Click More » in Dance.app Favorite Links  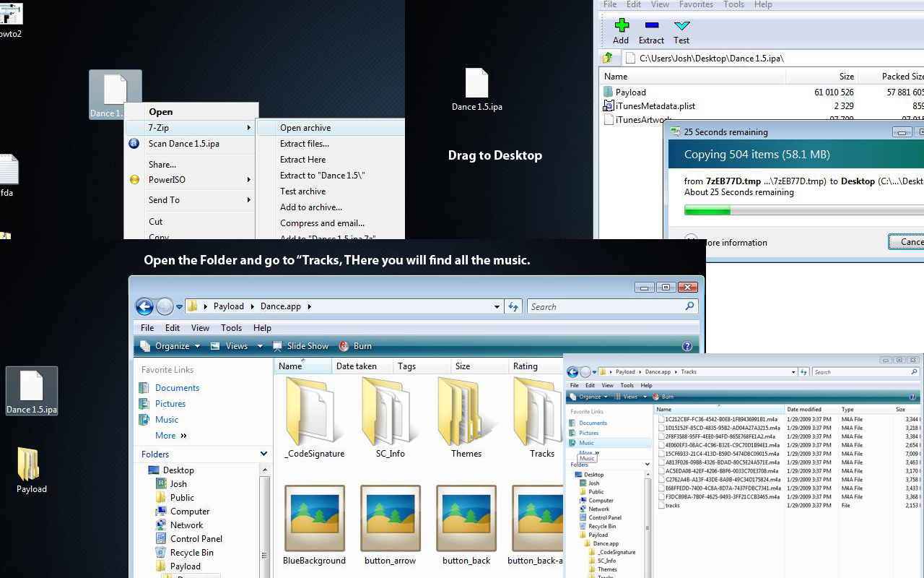(x=171, y=435)
